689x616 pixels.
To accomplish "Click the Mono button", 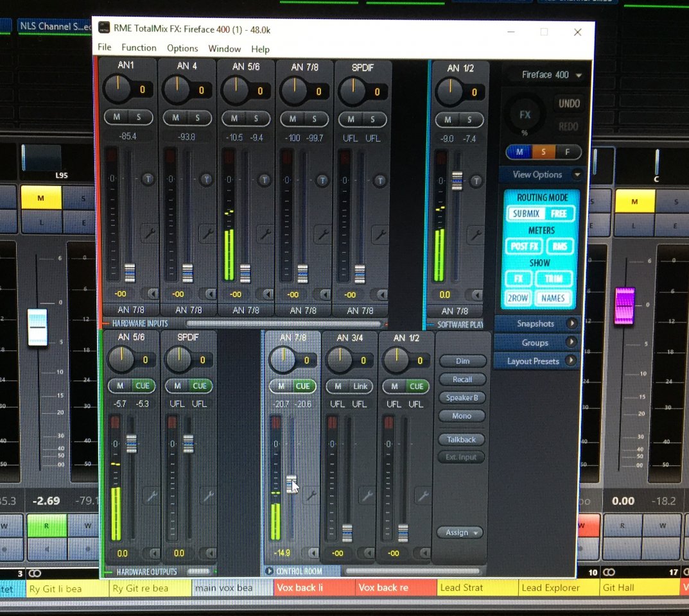I will (x=462, y=416).
